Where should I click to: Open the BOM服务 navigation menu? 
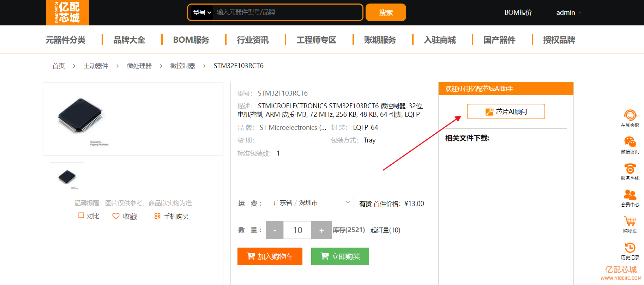pos(191,40)
